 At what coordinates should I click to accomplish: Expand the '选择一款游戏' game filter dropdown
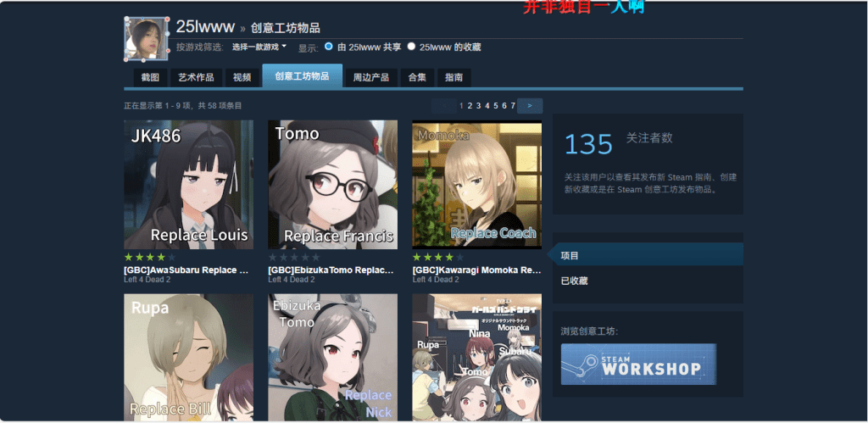pyautogui.click(x=259, y=47)
